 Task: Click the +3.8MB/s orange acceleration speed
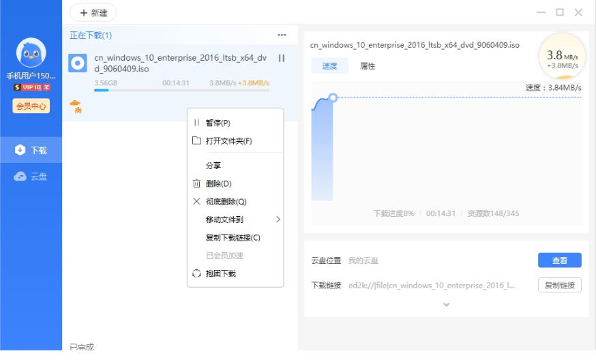(x=254, y=83)
